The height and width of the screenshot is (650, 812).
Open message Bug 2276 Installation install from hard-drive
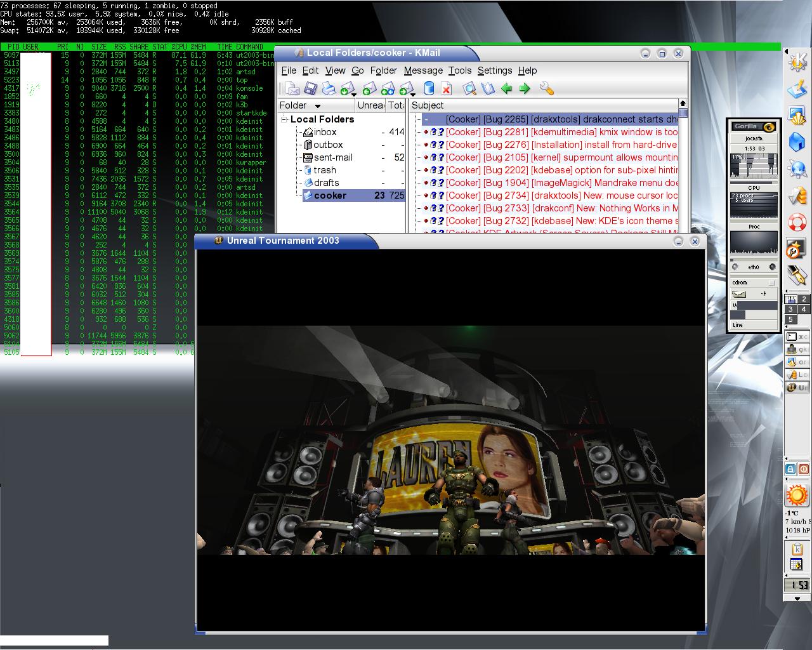[x=550, y=145]
